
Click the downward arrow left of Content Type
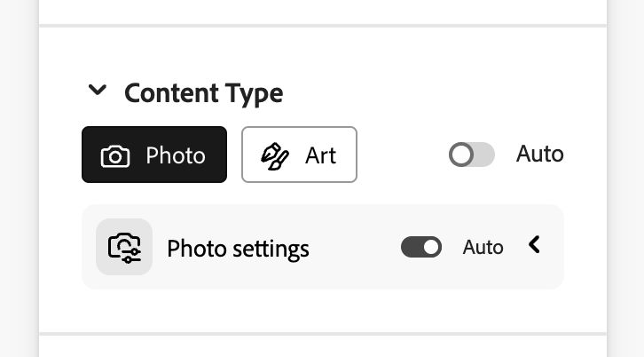(98, 91)
